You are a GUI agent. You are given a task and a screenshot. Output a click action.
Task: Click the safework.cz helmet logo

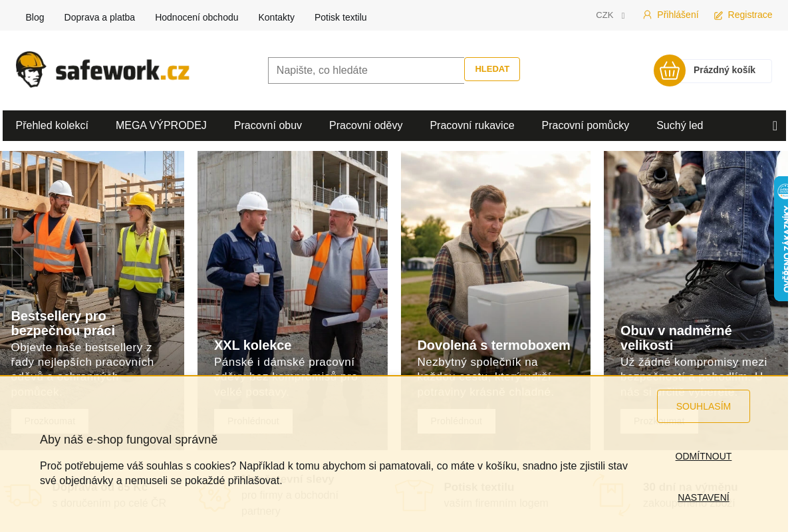pyautogui.click(x=102, y=69)
